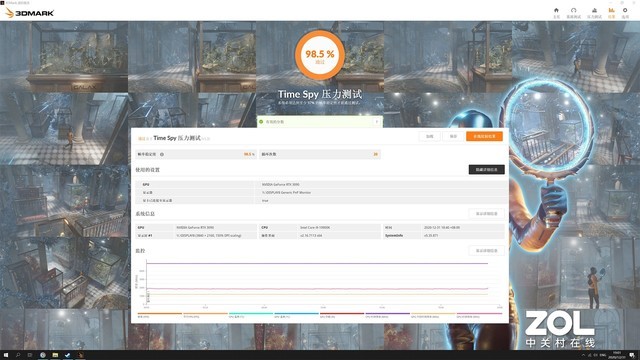Image resolution: width=640 pixels, height=360 pixels.
Task: Toggle the pink GPU clock legend series
Action: coord(479,315)
